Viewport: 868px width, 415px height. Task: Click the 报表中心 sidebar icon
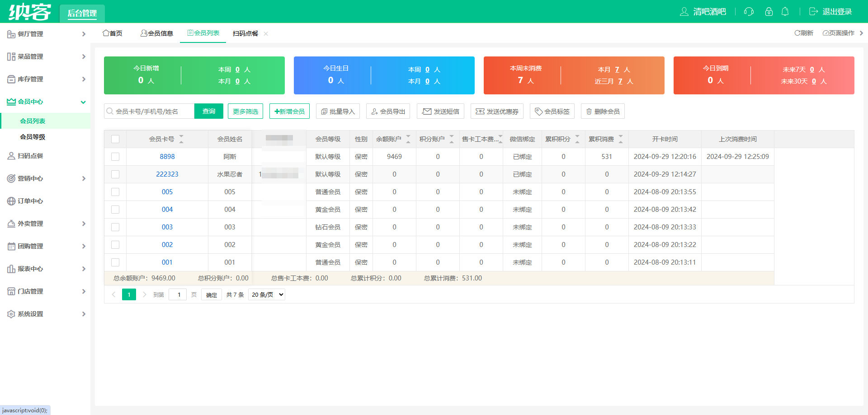click(11, 269)
